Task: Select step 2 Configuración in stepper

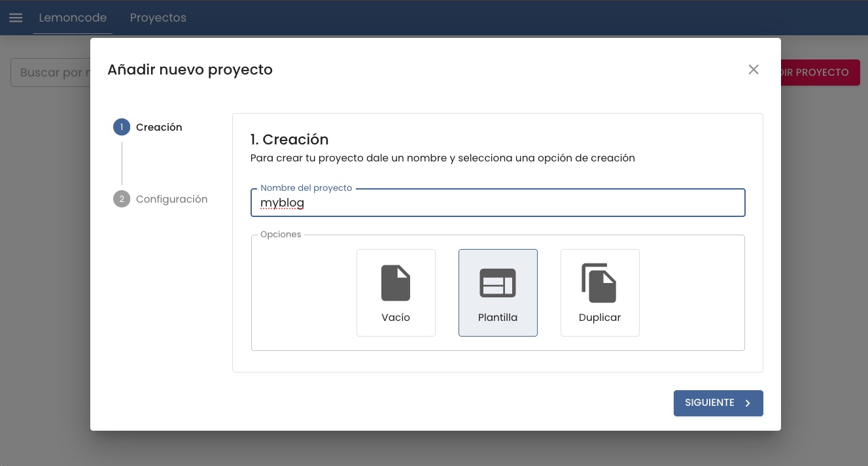Action: click(x=160, y=199)
